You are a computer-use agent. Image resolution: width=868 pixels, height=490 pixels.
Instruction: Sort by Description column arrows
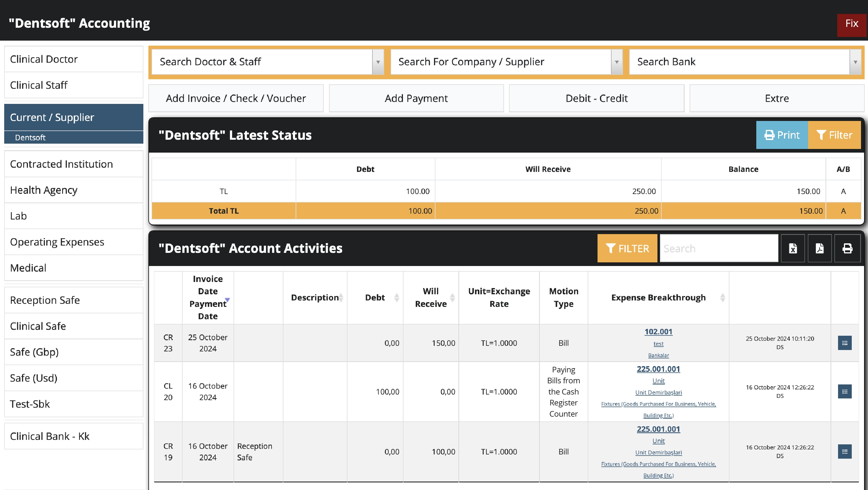coord(341,298)
